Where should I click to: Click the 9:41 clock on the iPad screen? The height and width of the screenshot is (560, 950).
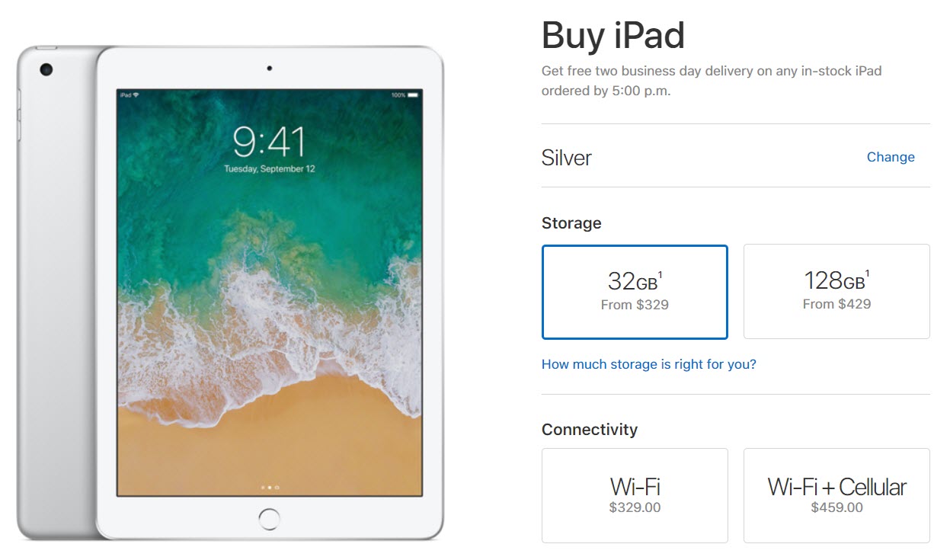[x=269, y=142]
